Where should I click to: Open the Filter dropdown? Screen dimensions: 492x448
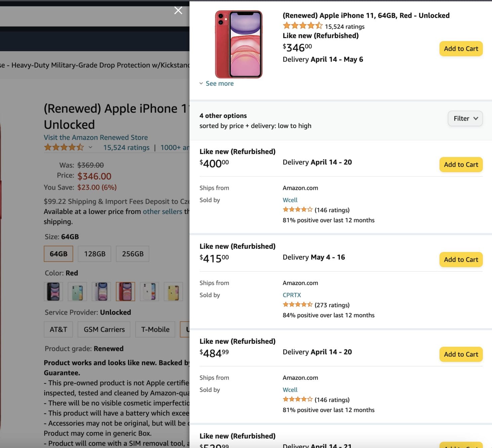(x=465, y=118)
